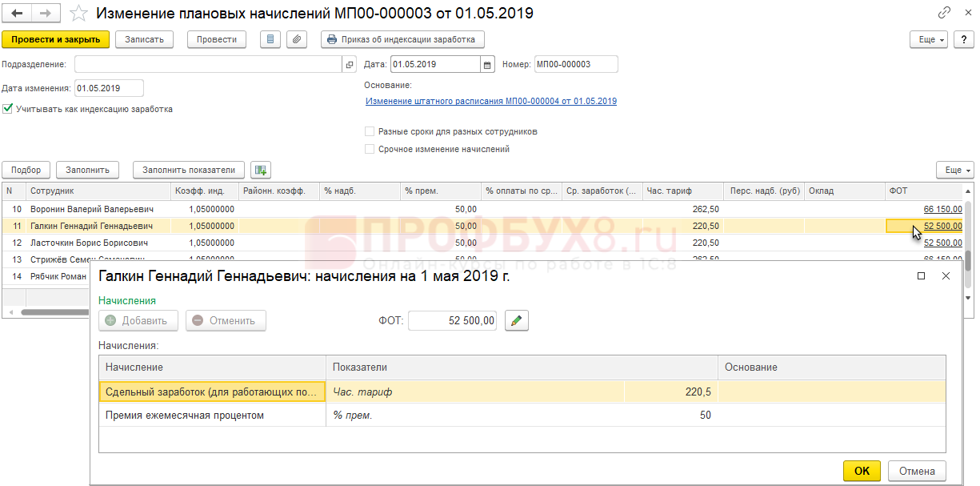Click the add-column icon next to Заполнить показатели
980x486 pixels.
click(x=261, y=170)
